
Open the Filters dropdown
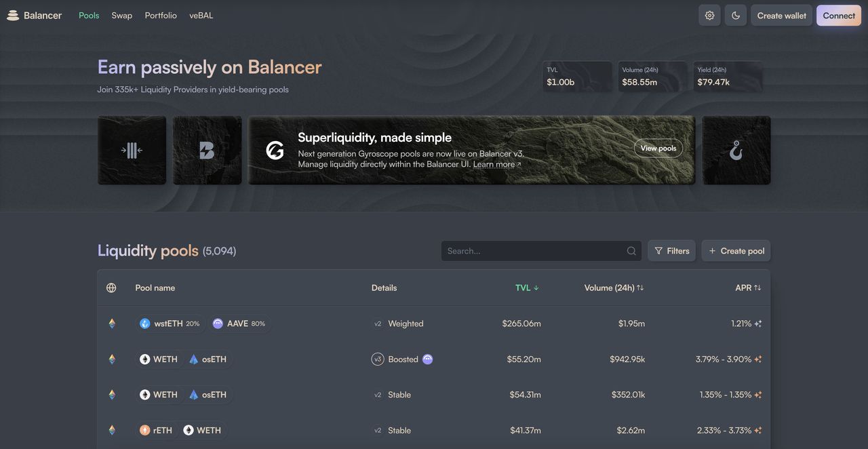671,251
